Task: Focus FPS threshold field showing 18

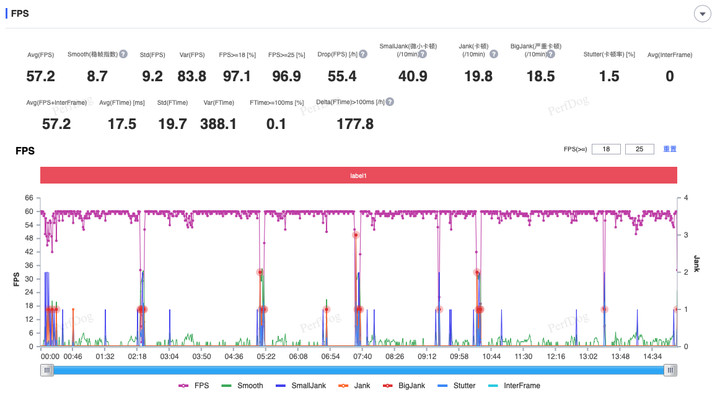Action: [606, 149]
